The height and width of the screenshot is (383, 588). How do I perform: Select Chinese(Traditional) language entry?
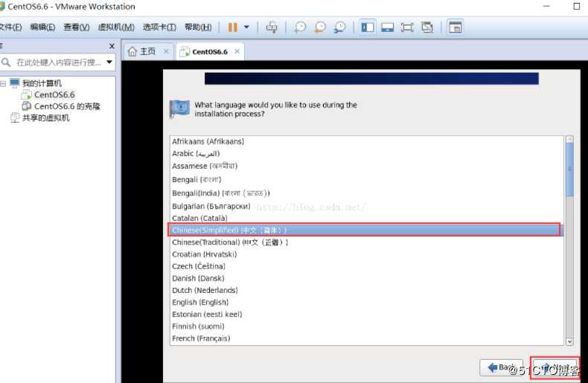click(366, 242)
